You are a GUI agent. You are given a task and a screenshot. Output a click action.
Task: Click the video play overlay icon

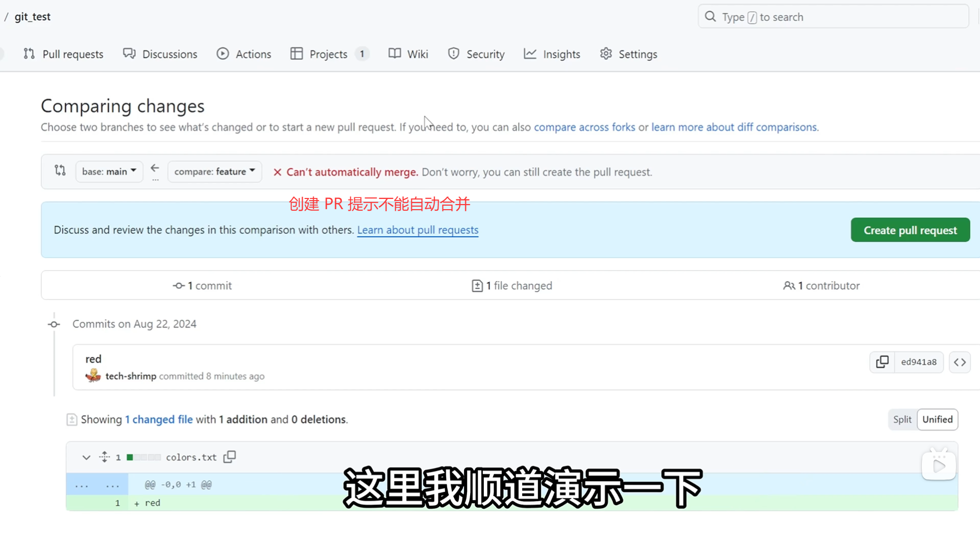[939, 465]
